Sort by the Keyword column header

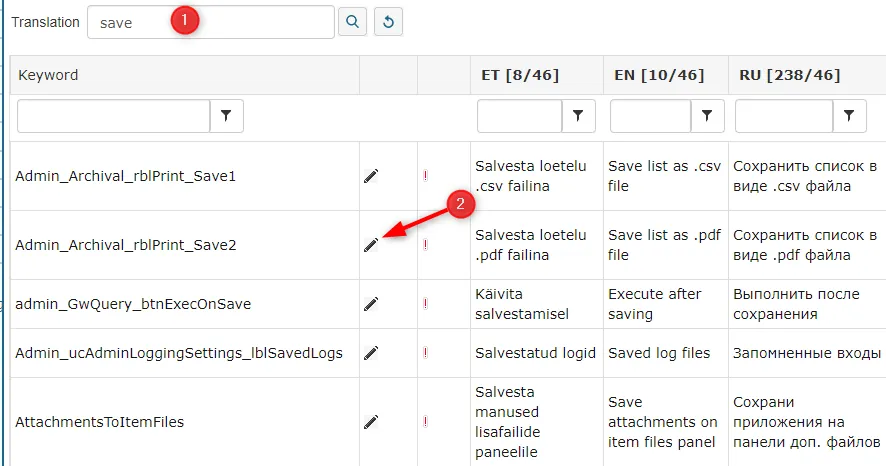click(x=49, y=75)
